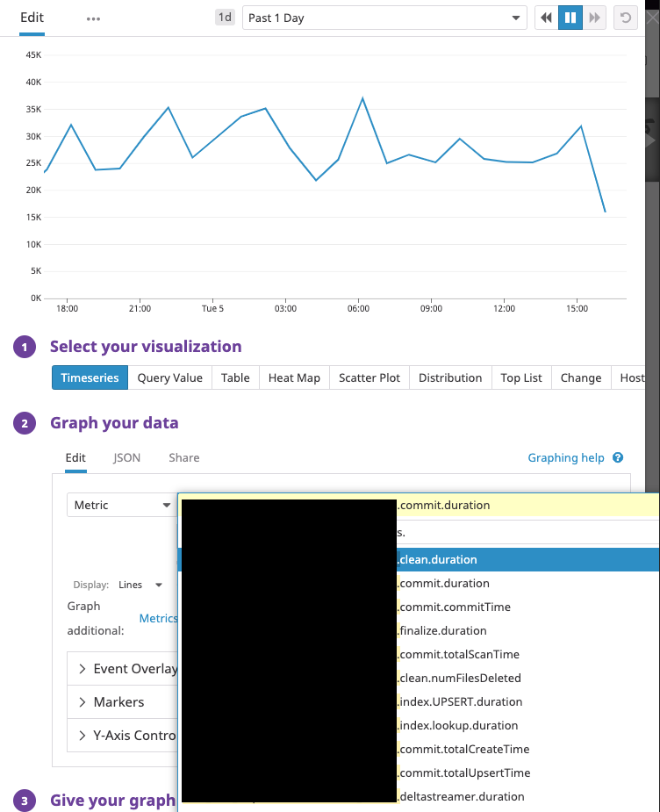This screenshot has height=812, width=660.
Task: Switch to the Share tab
Action: tap(183, 457)
